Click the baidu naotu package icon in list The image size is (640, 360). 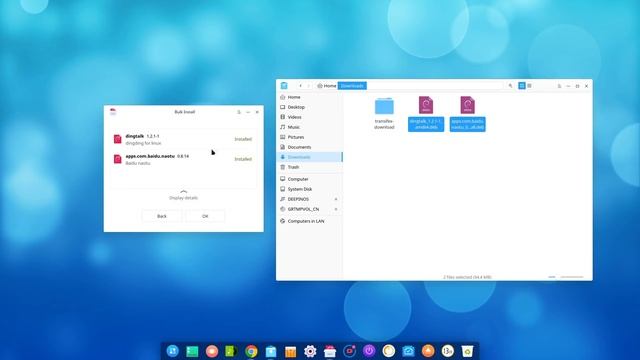tap(118, 159)
